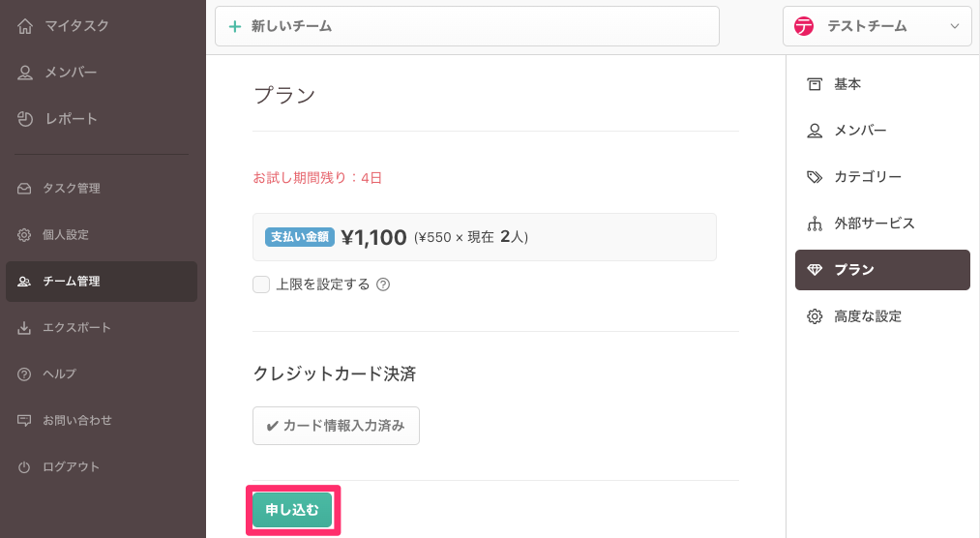Click the plus icon for 新しいチーム

tap(234, 26)
